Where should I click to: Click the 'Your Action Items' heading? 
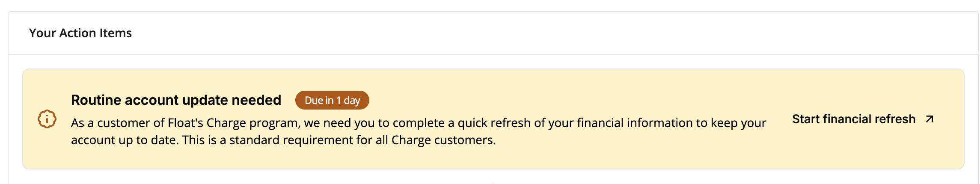pos(80,33)
